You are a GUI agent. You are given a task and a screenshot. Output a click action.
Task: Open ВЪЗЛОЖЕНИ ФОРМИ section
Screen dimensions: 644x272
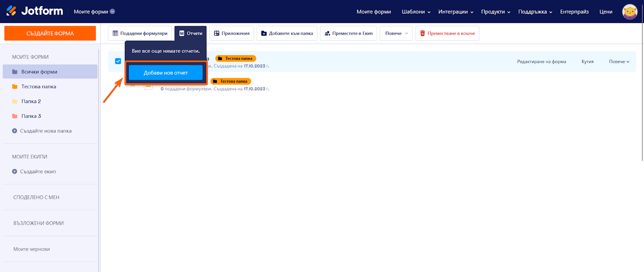39,223
